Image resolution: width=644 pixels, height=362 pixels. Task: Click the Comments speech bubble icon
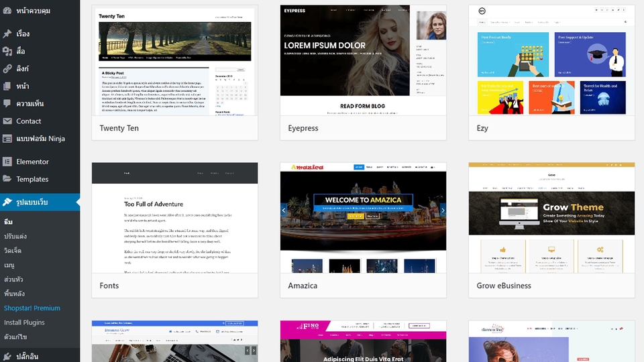pos(7,103)
